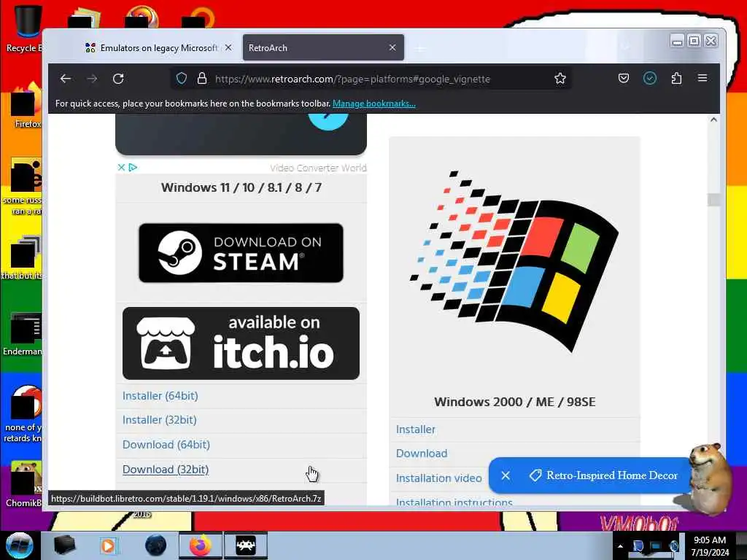Click Windows 11 / 10 / 8.1 / 8 / 7 heading

(241, 187)
